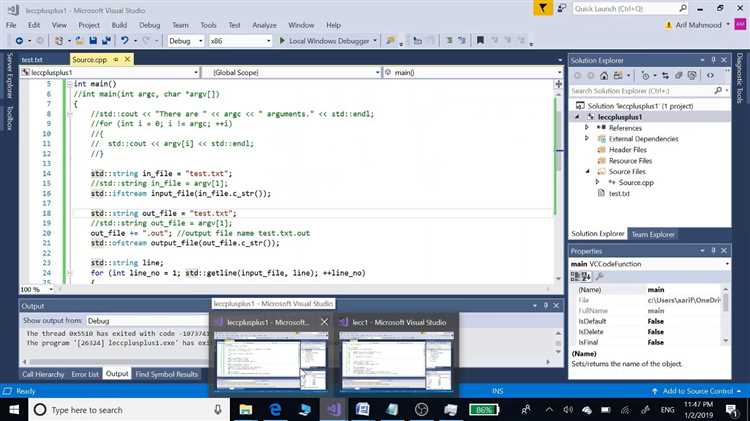Click the taskbar microphone icon
This screenshot has width=750, height=421.
click(218, 410)
